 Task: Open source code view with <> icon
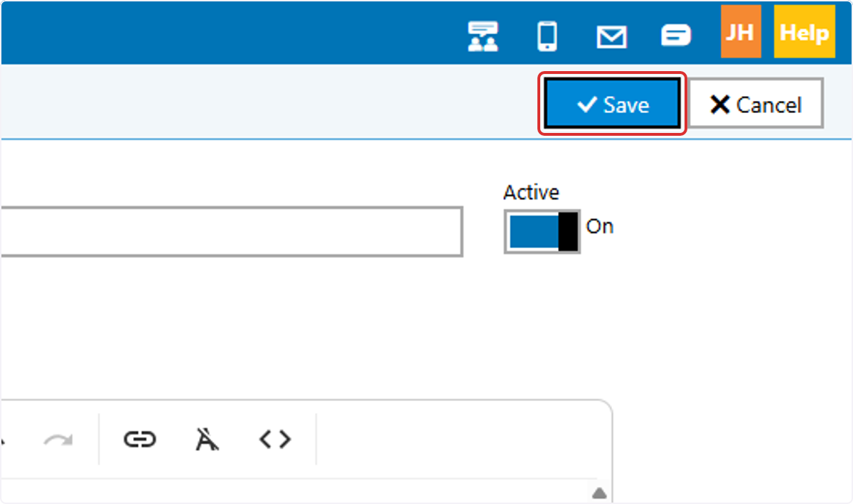tap(275, 439)
